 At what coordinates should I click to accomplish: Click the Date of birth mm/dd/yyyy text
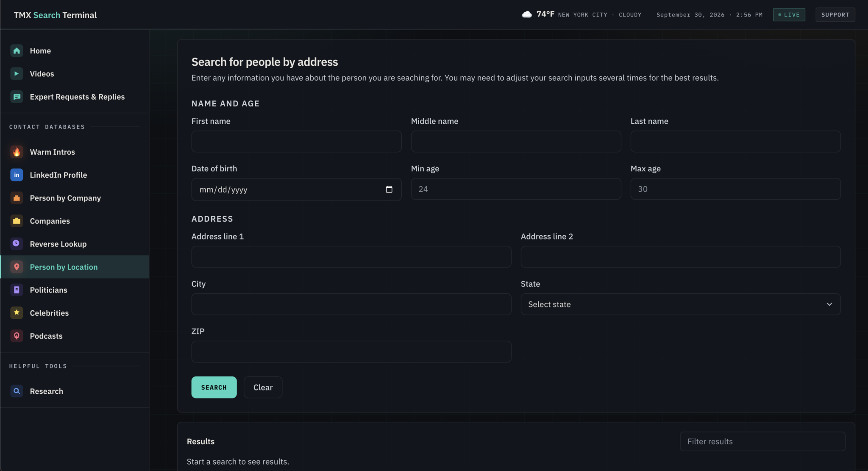(223, 190)
